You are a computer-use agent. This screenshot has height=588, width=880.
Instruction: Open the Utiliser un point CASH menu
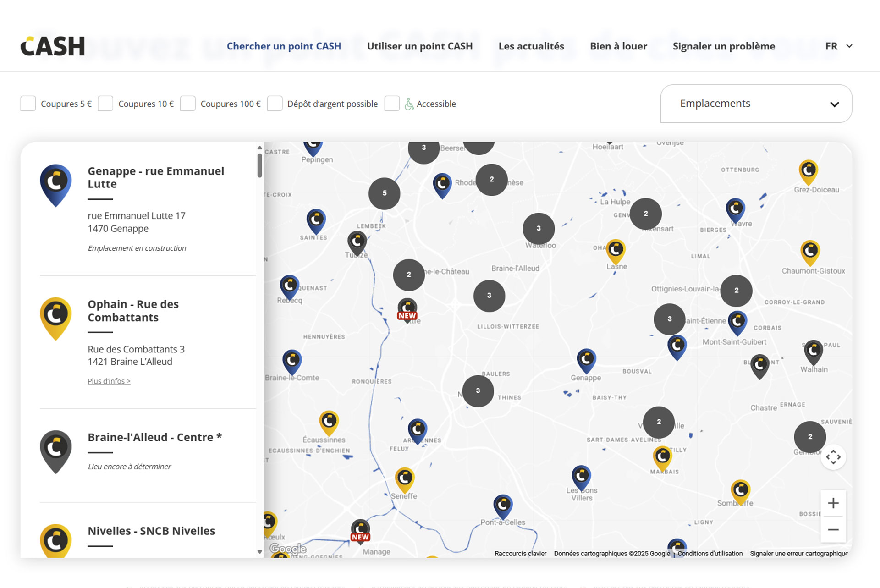(x=419, y=46)
